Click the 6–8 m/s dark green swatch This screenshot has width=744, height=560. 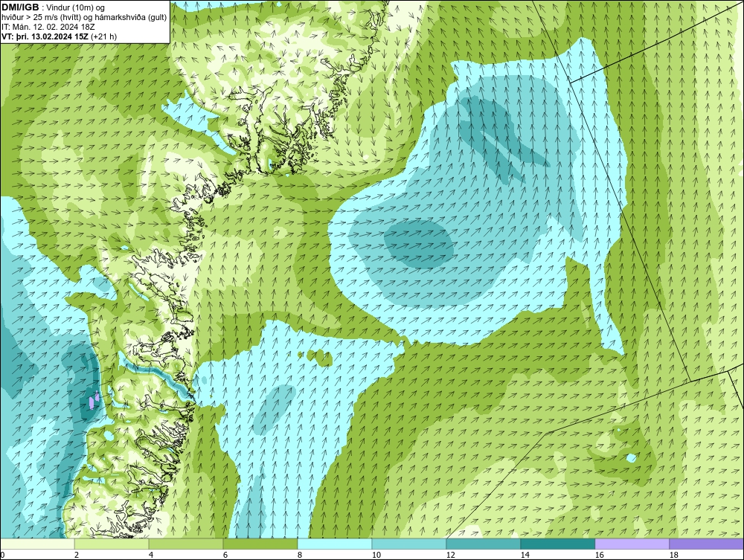260,544
